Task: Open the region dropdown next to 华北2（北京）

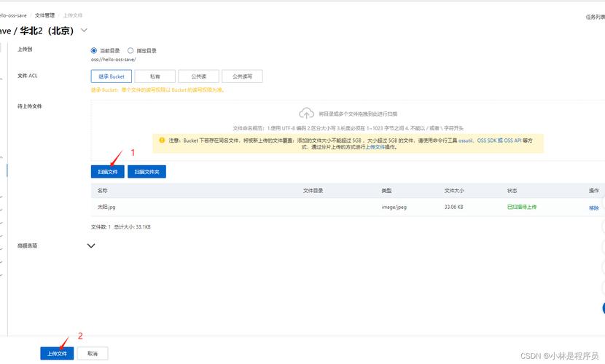Action: click(x=84, y=30)
